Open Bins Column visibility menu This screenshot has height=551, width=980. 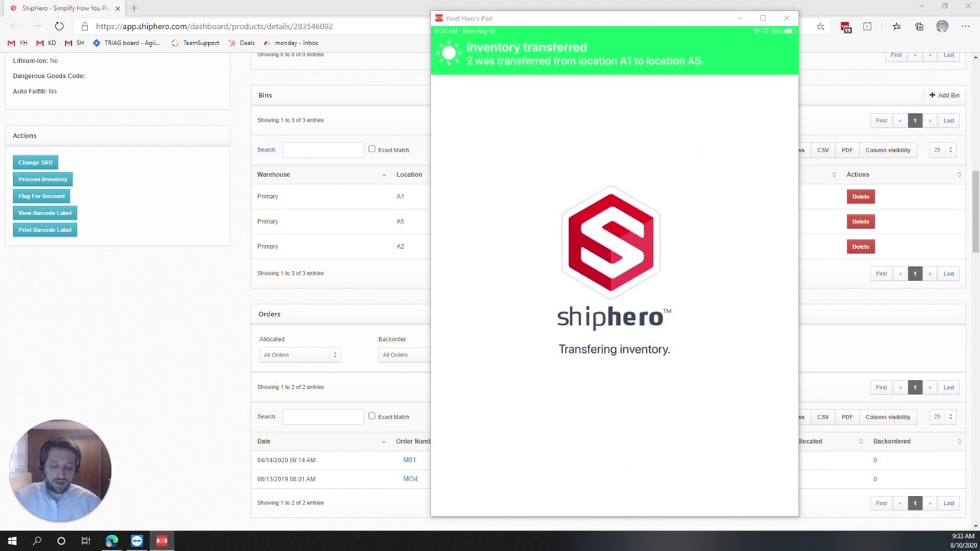click(888, 150)
